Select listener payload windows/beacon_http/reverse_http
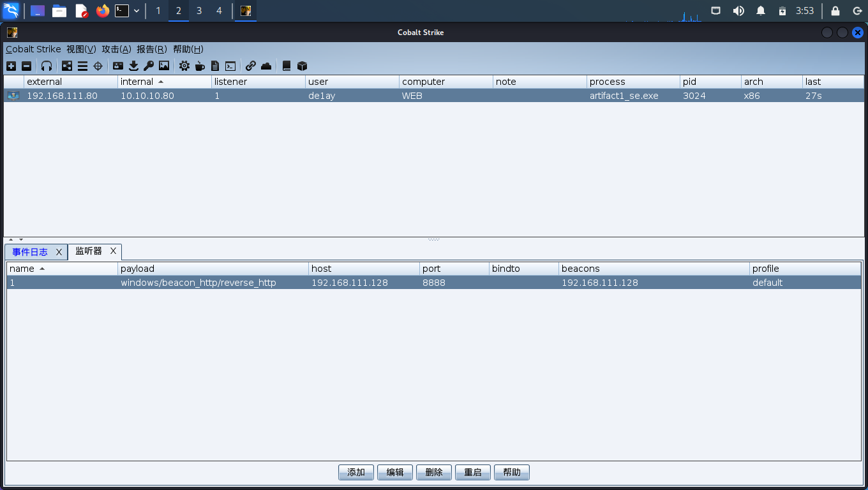The width and height of the screenshot is (868, 490). [213, 283]
